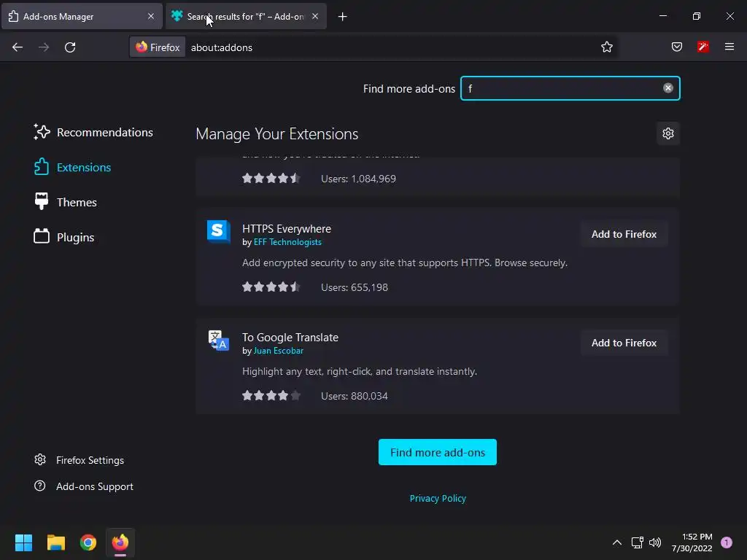Open Add-ons Support page
Image resolution: width=747 pixels, height=560 pixels.
click(84, 486)
